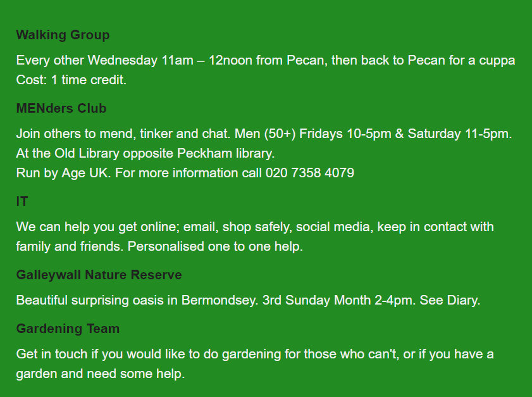532x397 pixels.
Task: Click the IT section heading
Action: [x=22, y=201]
